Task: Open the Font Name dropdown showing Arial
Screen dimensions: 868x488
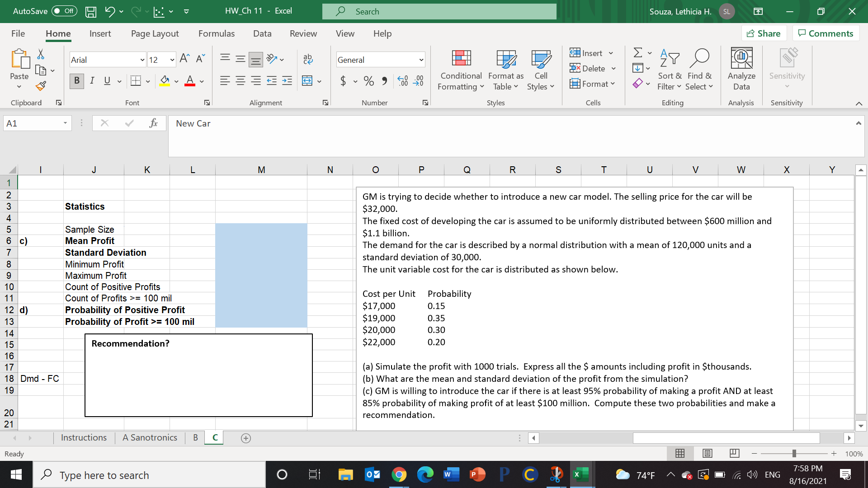Action: [107, 59]
